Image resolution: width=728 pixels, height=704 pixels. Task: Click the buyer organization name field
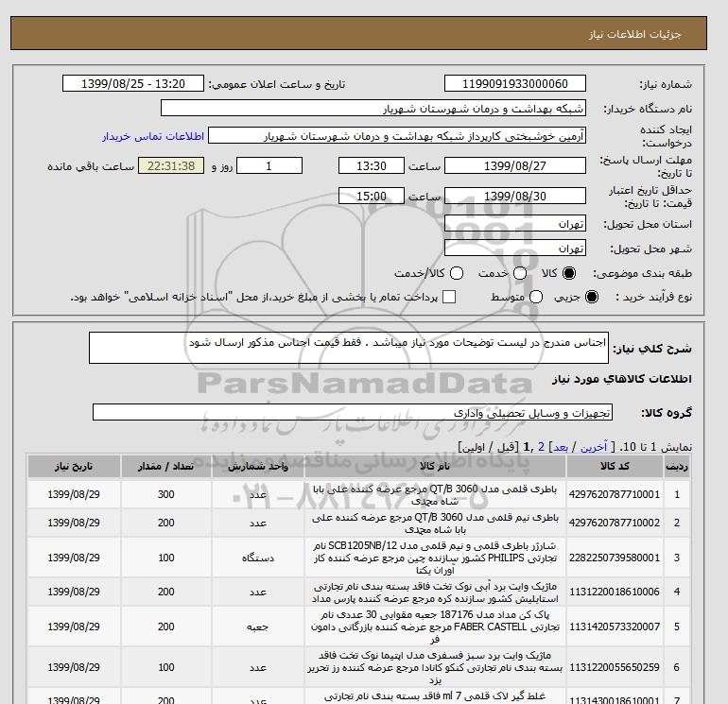point(373,108)
